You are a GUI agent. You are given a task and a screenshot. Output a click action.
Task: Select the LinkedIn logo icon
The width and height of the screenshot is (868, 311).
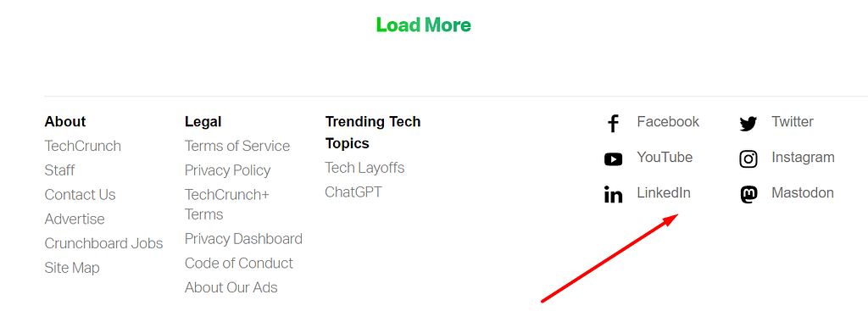(613, 195)
